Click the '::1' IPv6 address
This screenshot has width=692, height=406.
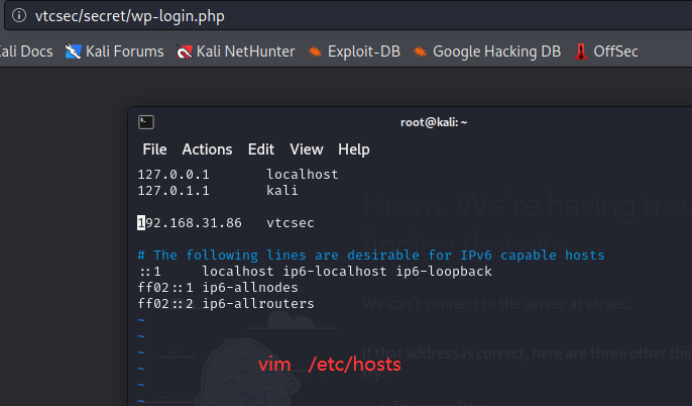(x=150, y=271)
